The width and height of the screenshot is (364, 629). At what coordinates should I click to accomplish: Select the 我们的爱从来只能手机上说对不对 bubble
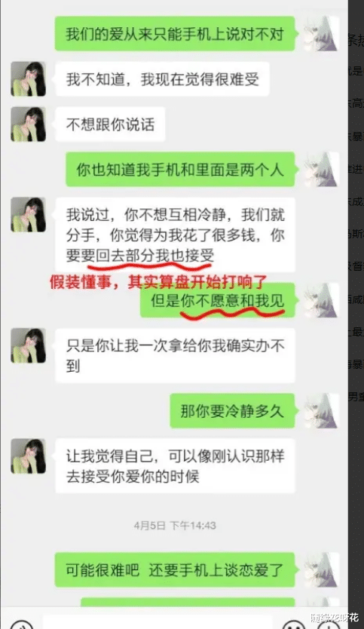coord(175,33)
